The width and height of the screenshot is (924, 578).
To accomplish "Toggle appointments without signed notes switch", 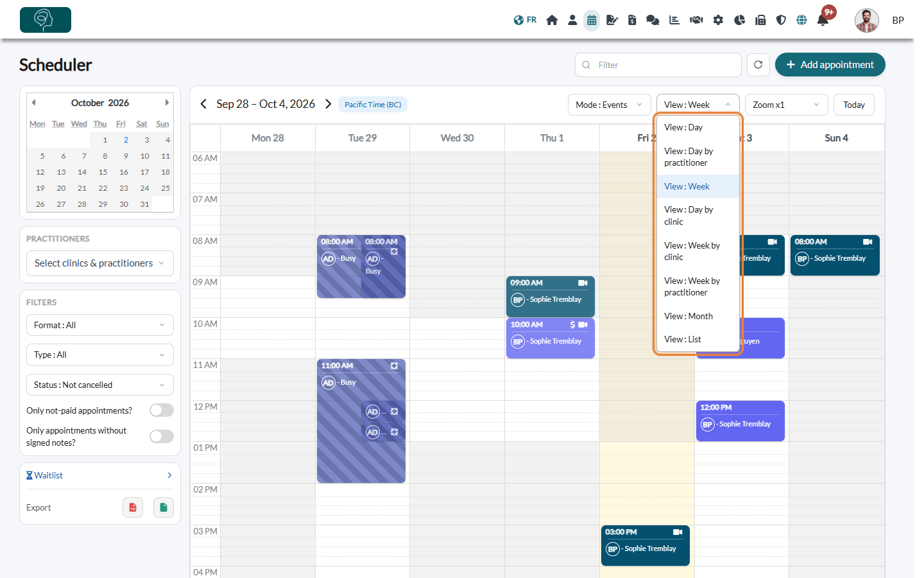I will coord(162,437).
